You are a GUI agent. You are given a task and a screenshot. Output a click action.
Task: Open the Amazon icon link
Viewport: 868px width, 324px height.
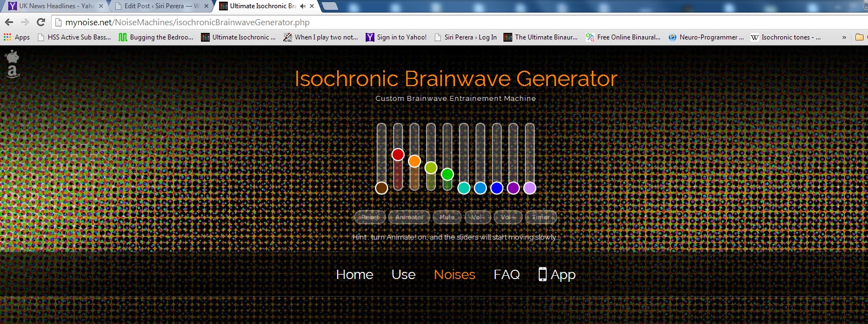click(12, 71)
